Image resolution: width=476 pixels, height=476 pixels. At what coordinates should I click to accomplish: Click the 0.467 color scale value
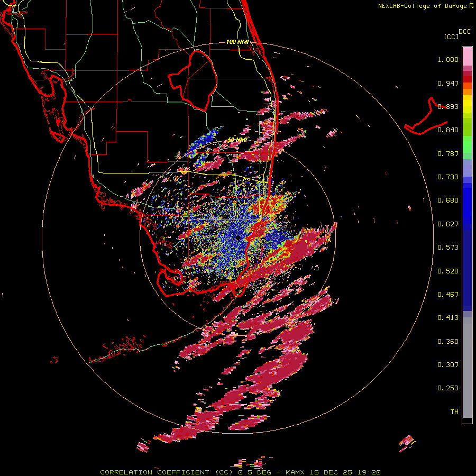[x=448, y=295]
